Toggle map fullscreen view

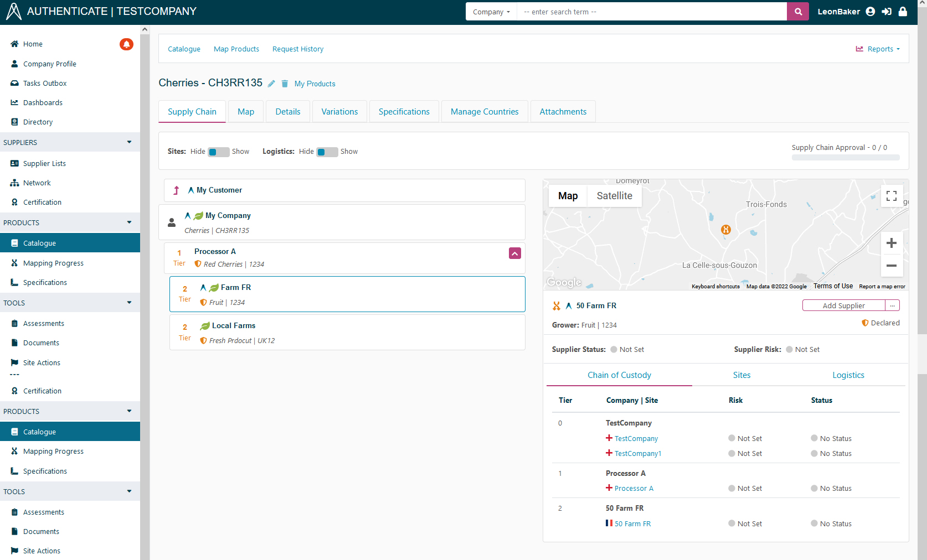(892, 196)
